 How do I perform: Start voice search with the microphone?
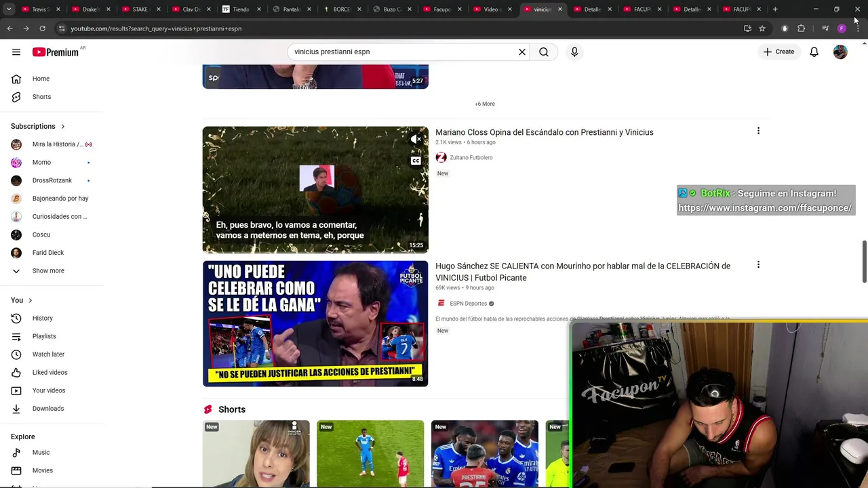[x=574, y=52]
